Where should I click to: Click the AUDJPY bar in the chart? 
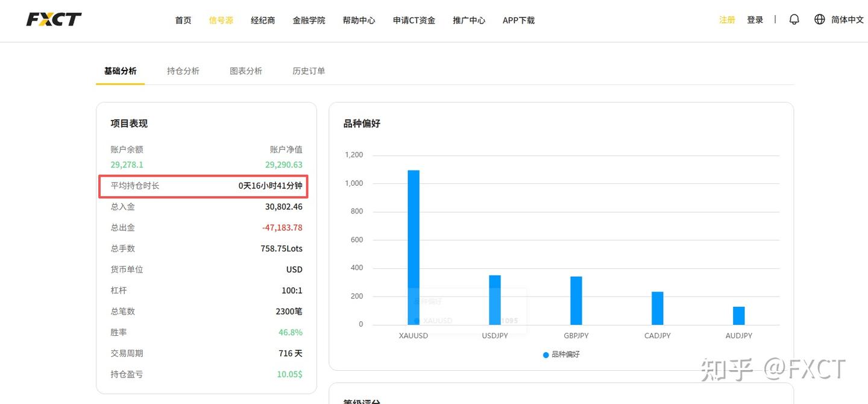(x=739, y=316)
